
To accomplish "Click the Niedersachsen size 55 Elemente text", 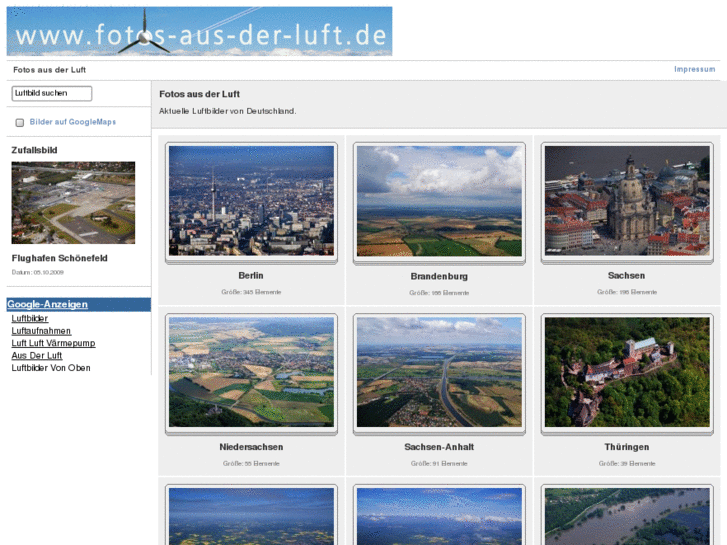I will tap(251, 463).
